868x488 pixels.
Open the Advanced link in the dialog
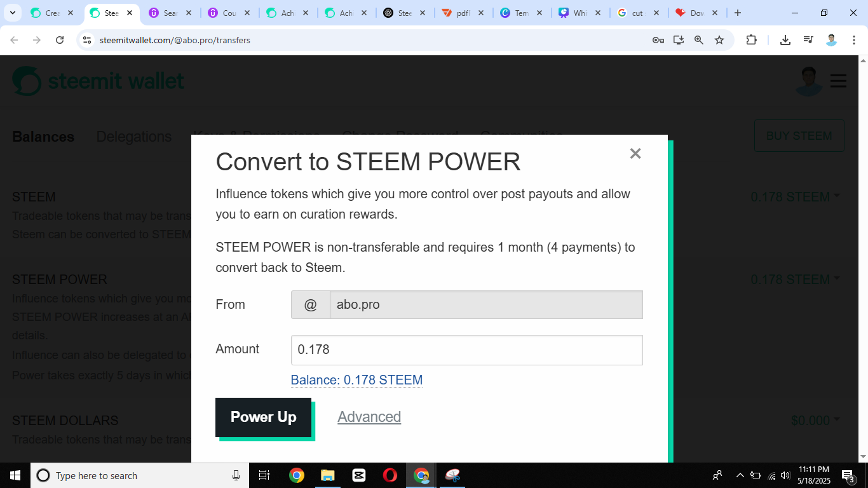point(369,417)
